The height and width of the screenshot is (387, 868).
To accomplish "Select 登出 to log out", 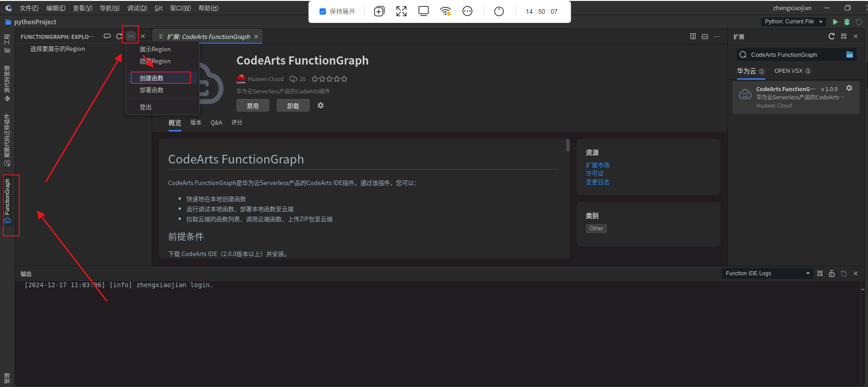I will 163,107.
